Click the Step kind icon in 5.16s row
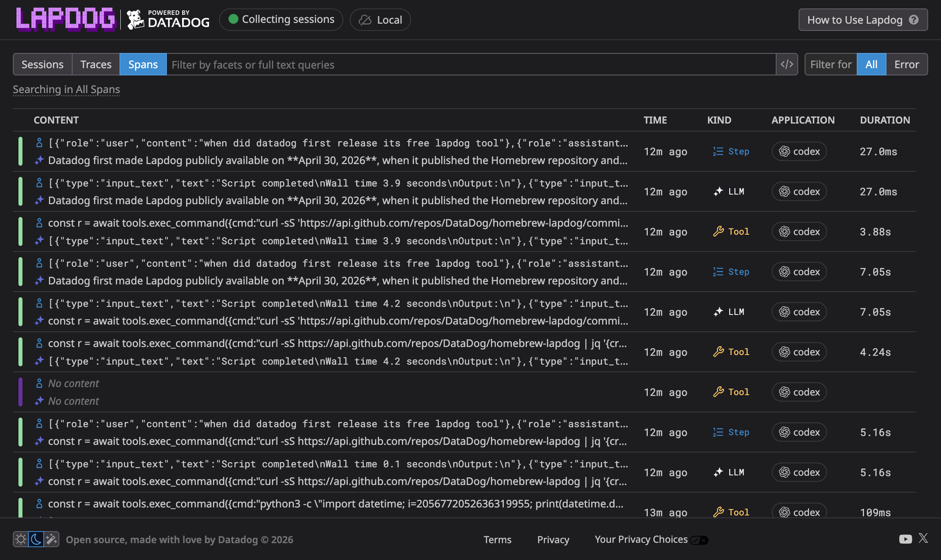The image size is (941, 560). pos(718,432)
